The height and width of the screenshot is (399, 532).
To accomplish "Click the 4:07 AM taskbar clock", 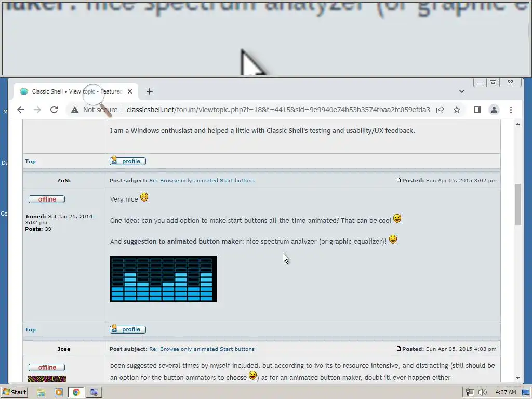I will [x=506, y=393].
